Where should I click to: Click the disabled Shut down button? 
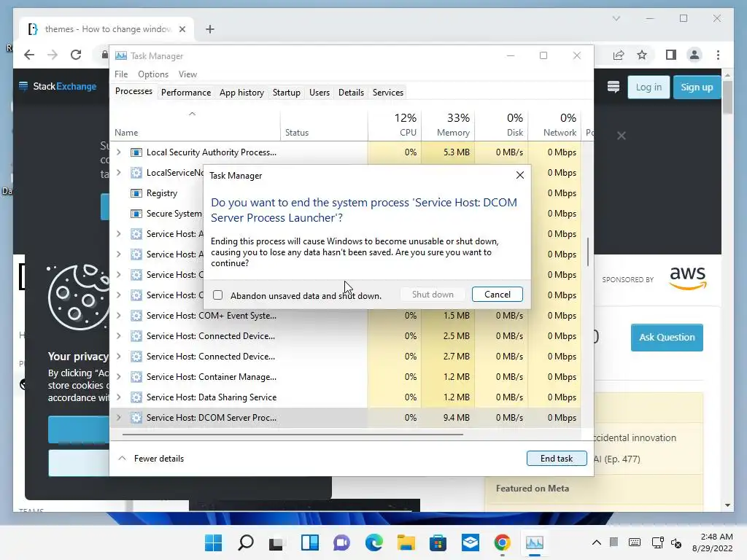click(433, 295)
